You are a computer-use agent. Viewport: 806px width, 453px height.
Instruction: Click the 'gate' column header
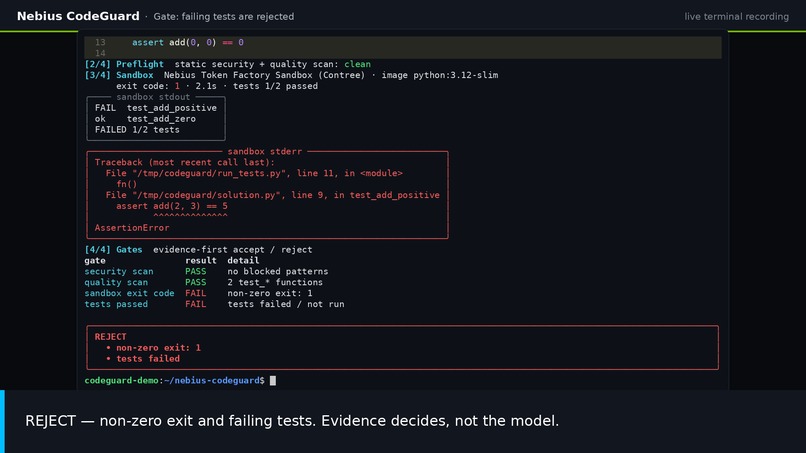[x=95, y=261]
